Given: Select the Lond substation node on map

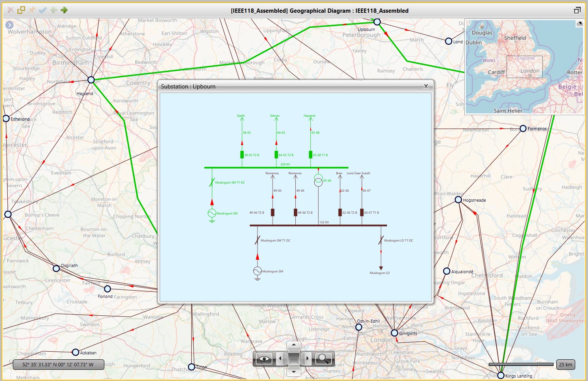Looking at the screenshot, I should point(448,41).
